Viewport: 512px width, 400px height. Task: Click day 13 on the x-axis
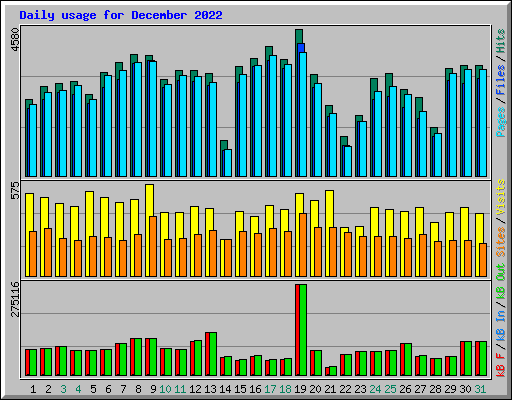[210, 389]
